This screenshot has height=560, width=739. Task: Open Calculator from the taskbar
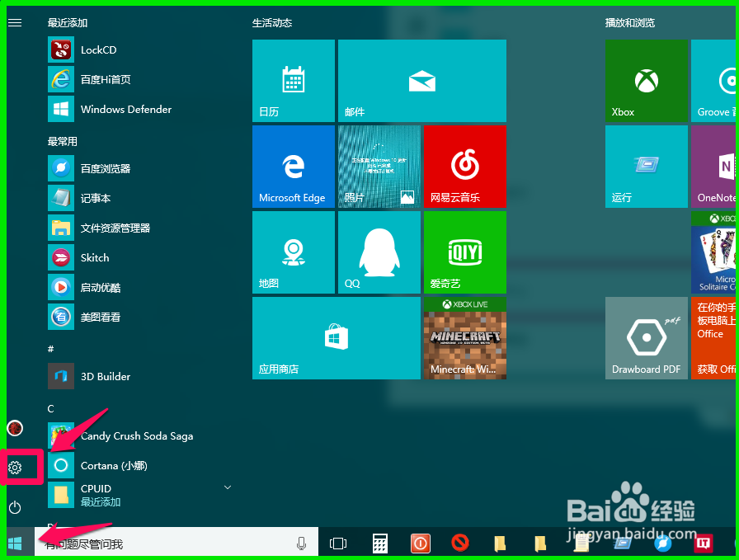click(x=380, y=544)
